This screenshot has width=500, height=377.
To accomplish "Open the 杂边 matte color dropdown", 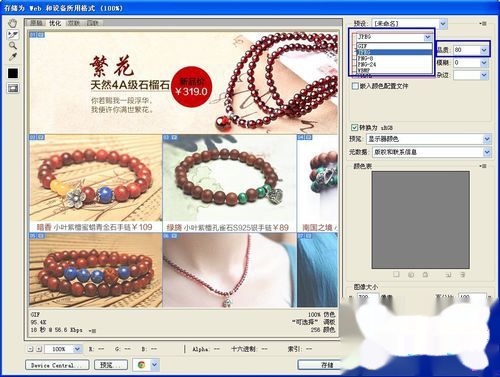I will click(484, 75).
